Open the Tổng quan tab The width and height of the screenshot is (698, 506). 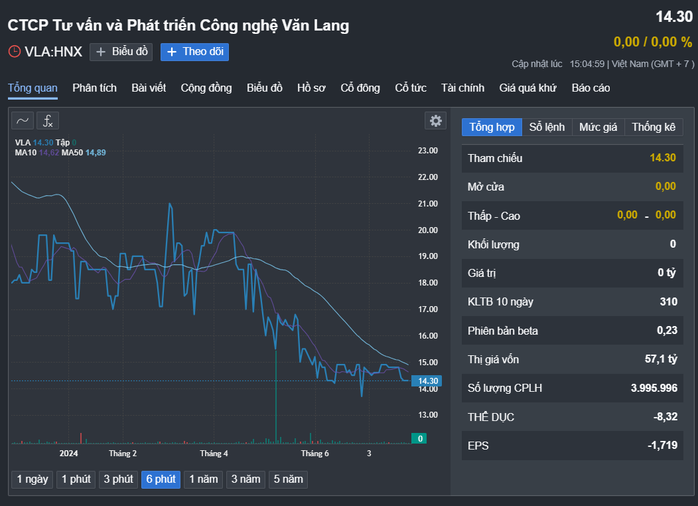tap(32, 88)
